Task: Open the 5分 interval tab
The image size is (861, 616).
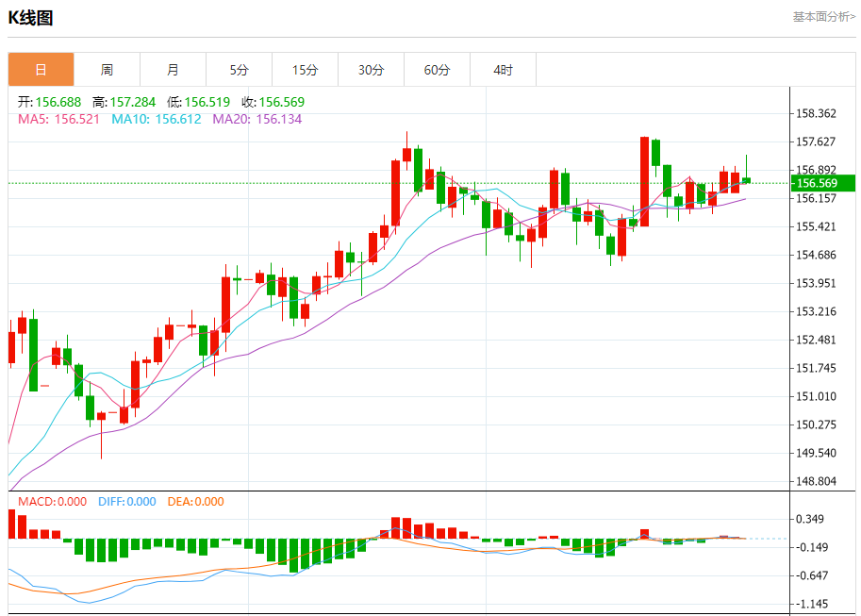Action: pyautogui.click(x=239, y=70)
